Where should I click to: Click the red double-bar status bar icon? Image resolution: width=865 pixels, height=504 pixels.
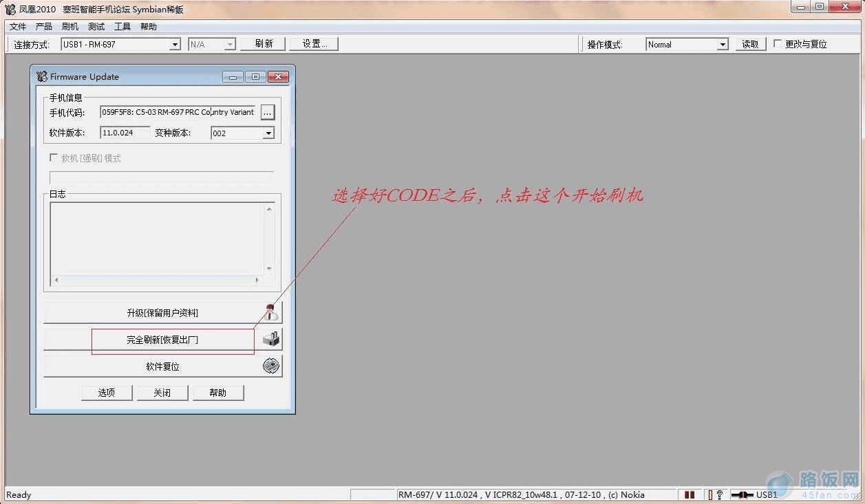point(690,494)
